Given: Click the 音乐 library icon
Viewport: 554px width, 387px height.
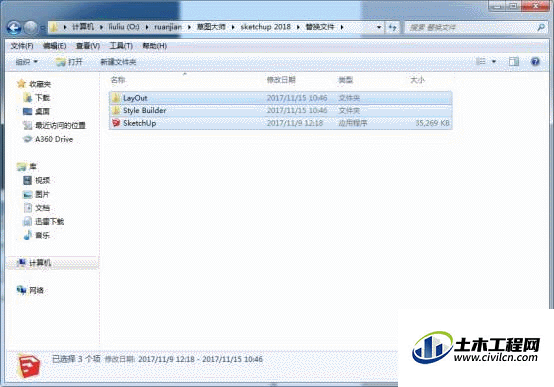Looking at the screenshot, I should click(27, 235).
